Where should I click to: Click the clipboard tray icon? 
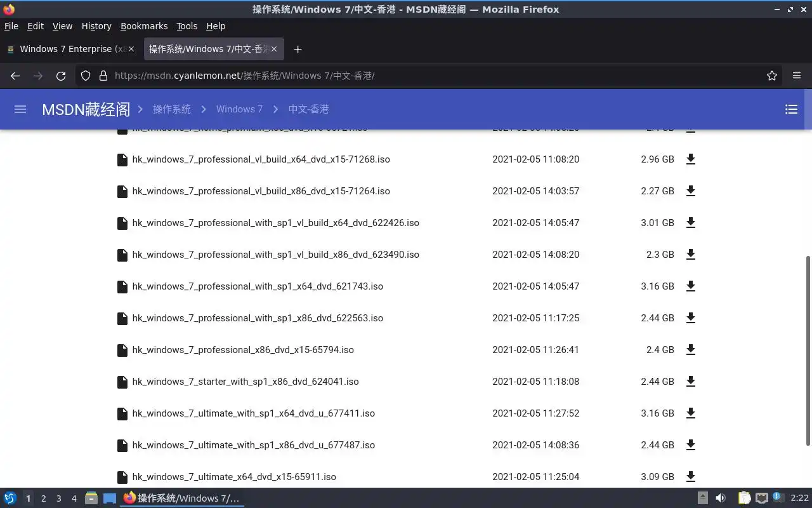coord(744,498)
